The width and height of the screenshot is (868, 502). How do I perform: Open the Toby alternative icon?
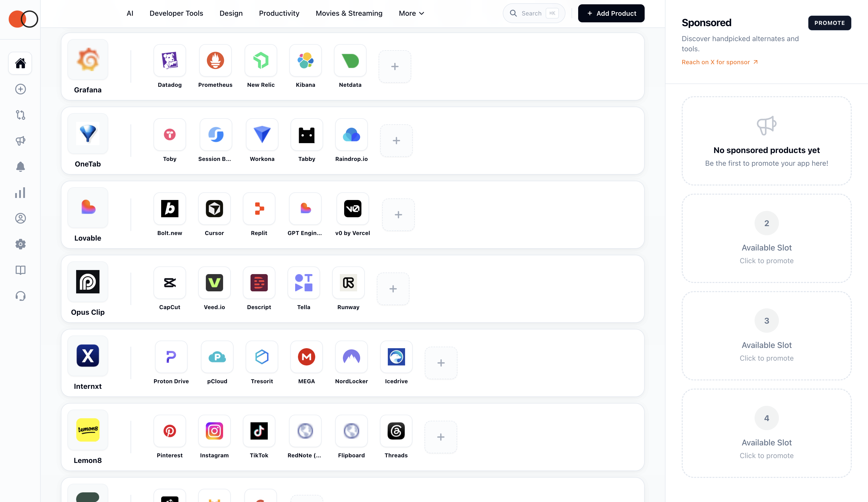coord(170,135)
